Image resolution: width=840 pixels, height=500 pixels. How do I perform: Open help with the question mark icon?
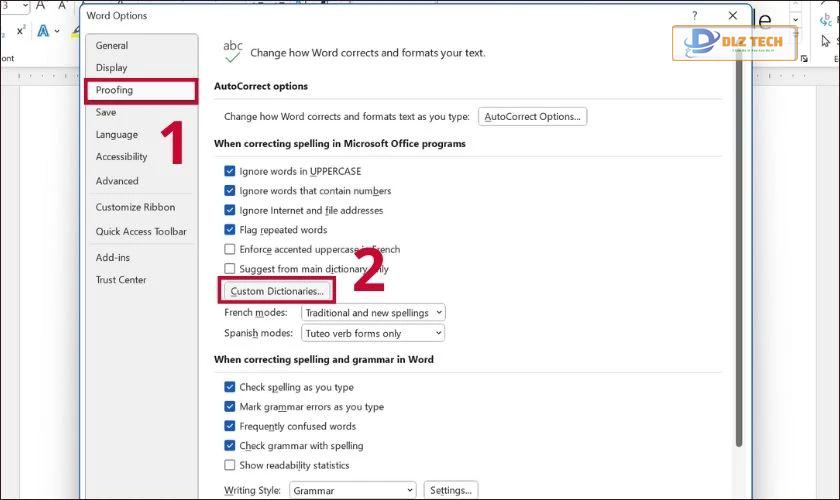[x=695, y=16]
